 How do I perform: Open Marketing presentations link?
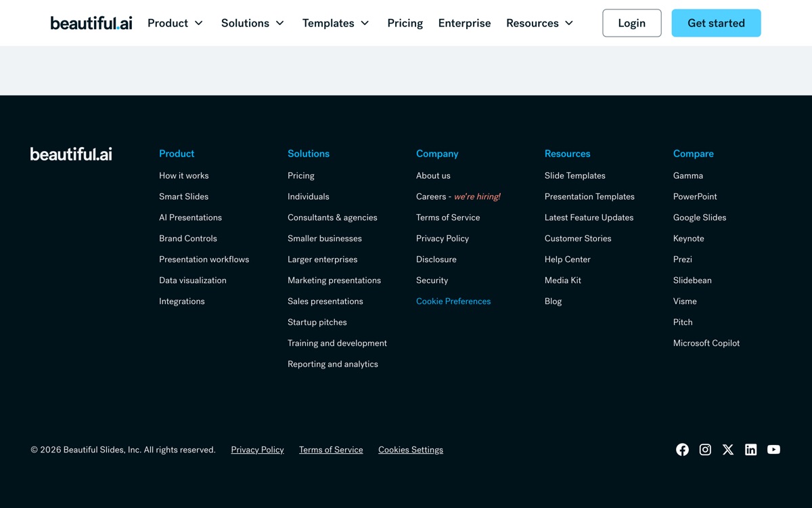[x=334, y=280]
